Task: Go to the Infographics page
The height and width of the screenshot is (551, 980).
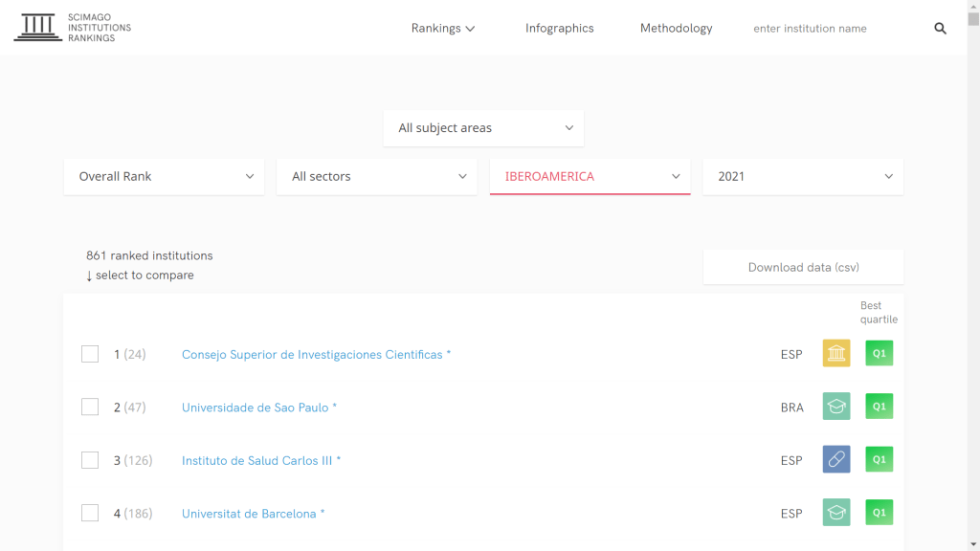Action: (x=559, y=29)
